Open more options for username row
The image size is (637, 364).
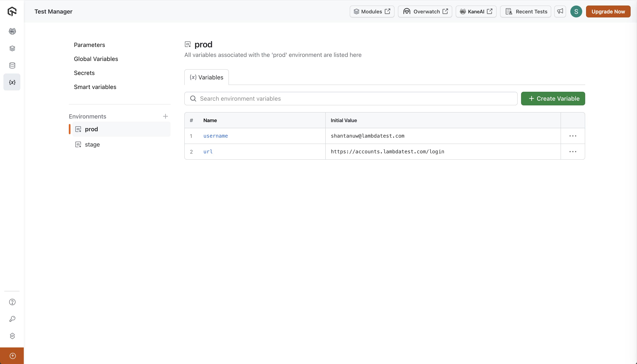click(x=573, y=136)
